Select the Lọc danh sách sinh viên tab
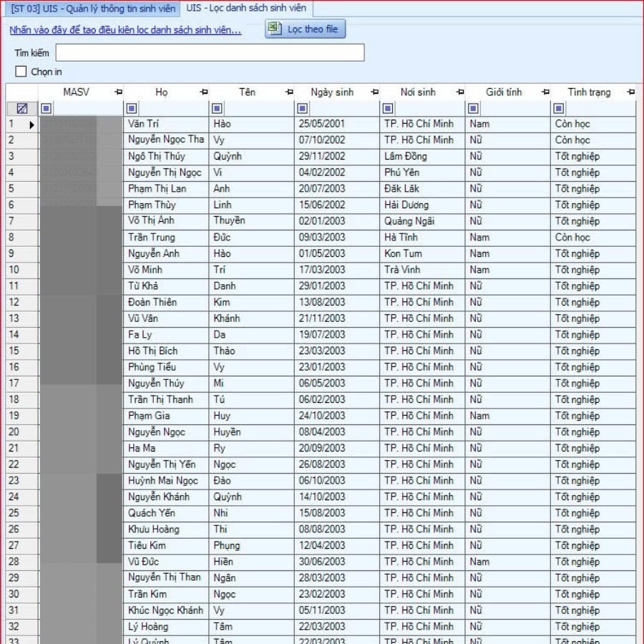 coord(246,9)
